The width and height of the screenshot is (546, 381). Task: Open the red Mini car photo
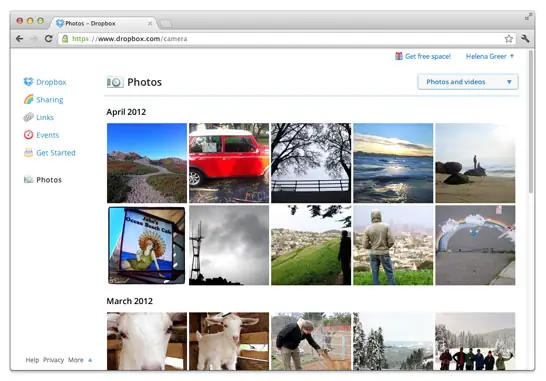[x=229, y=163]
